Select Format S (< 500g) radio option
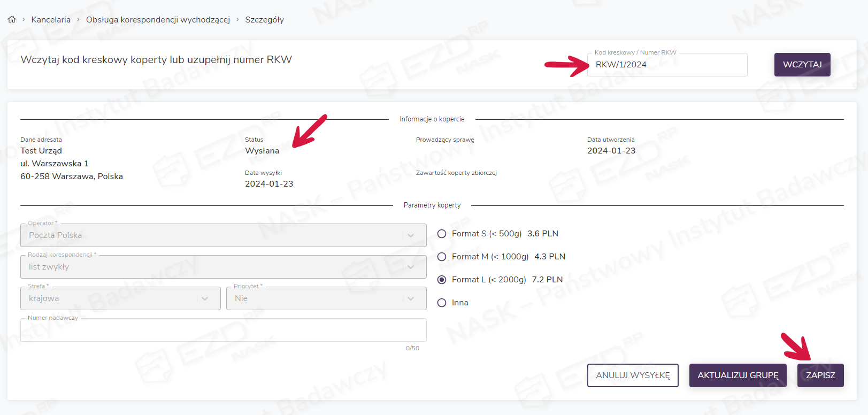This screenshot has height=415, width=868. click(x=442, y=234)
